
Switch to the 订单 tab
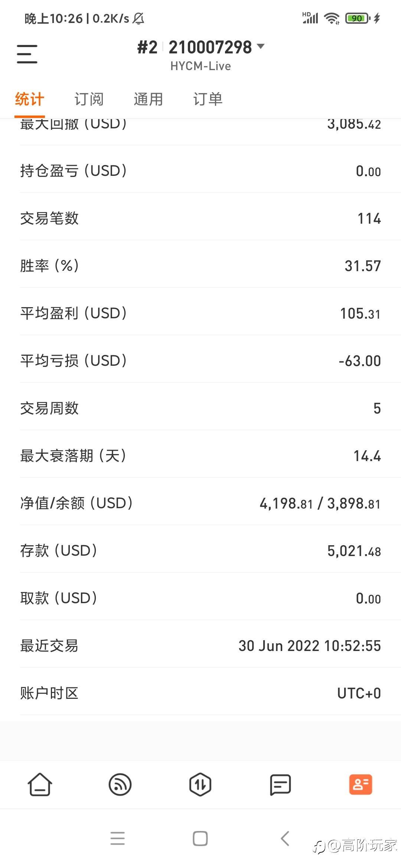pyautogui.click(x=208, y=99)
